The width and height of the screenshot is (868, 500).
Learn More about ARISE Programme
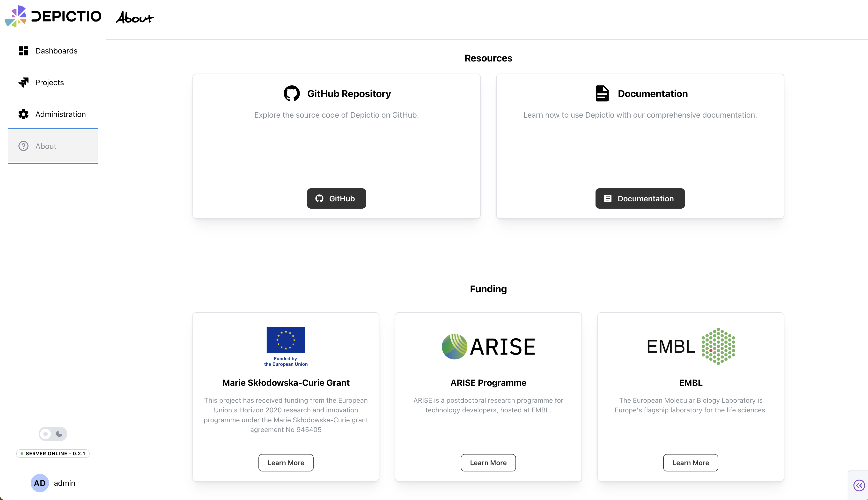(488, 462)
